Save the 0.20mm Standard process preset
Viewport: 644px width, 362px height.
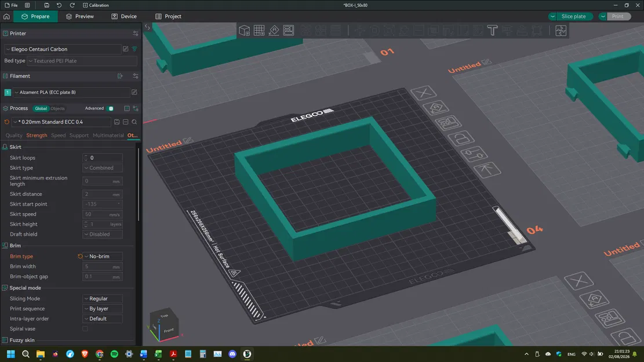(x=117, y=122)
